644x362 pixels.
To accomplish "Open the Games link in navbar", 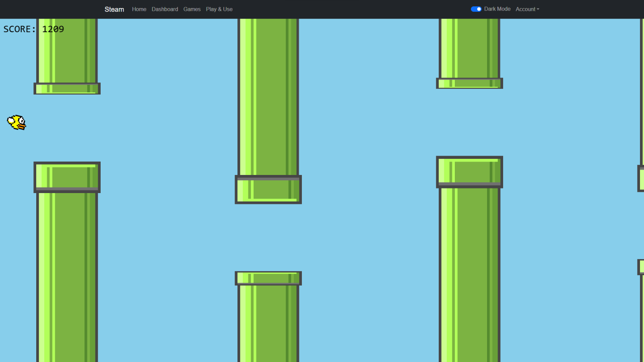I will point(192,9).
